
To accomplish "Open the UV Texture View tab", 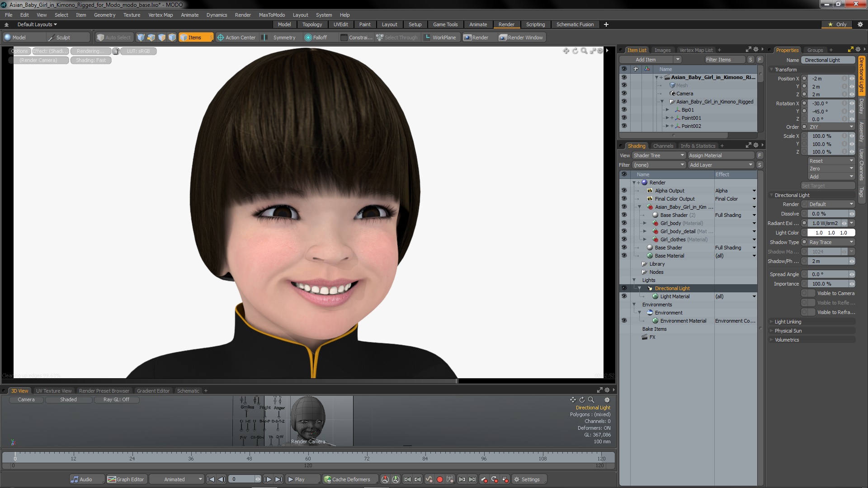I will point(53,391).
